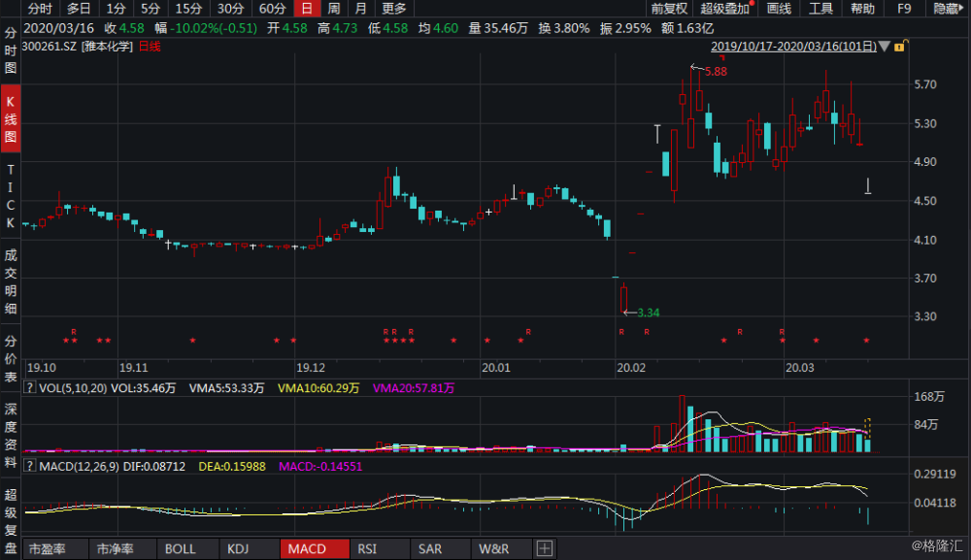Click the R marker near 20.02
The height and width of the screenshot is (560, 971).
pos(621,332)
